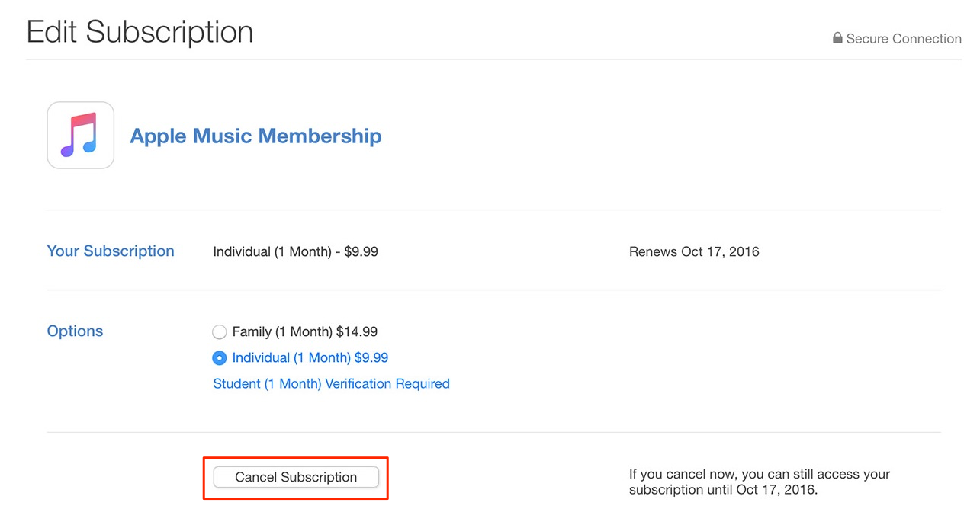Select the Family plan radio button
Screen dimensions: 980x525
[x=220, y=332]
